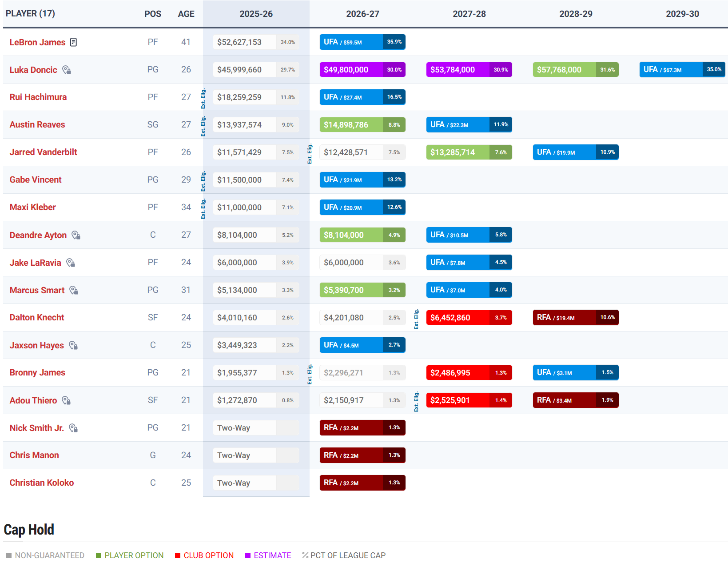The image size is (728, 567).
Task: Go to Bronny James's page
Action: (x=37, y=373)
